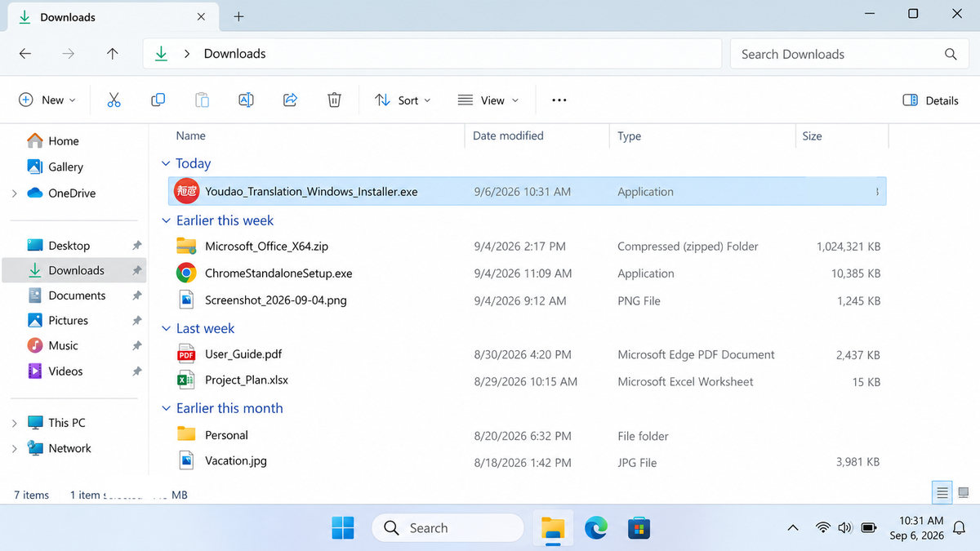Open the New dropdown menu
Image resolution: width=980 pixels, height=551 pixels.
pyautogui.click(x=47, y=100)
